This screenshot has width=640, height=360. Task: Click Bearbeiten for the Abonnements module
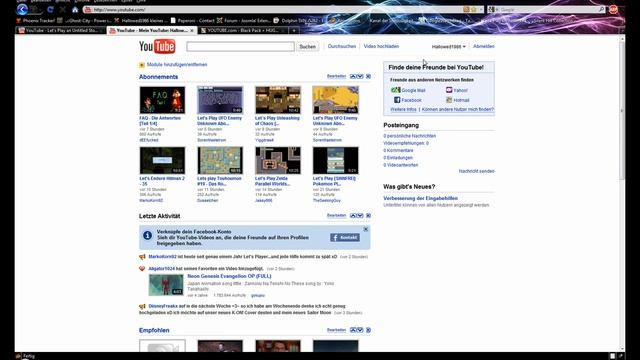336,76
